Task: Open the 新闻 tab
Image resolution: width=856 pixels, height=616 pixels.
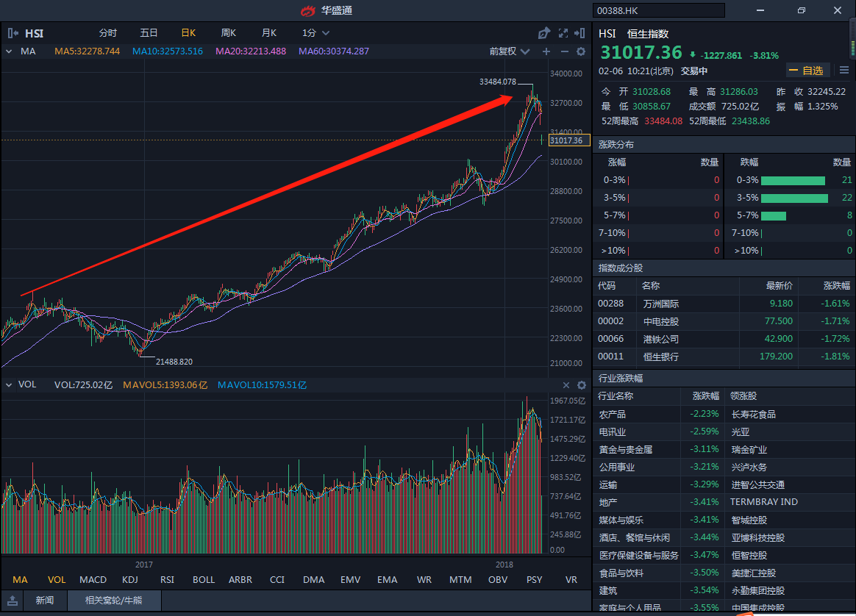Action: (x=45, y=601)
